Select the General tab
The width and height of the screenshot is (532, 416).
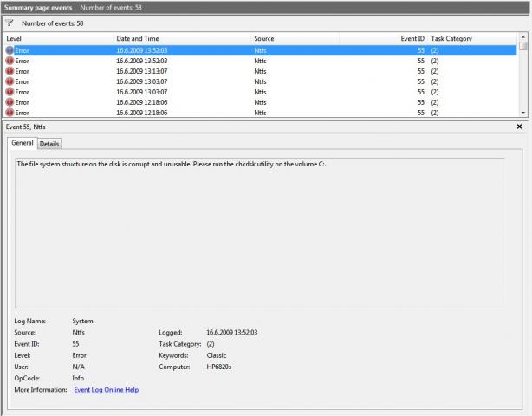pos(21,143)
